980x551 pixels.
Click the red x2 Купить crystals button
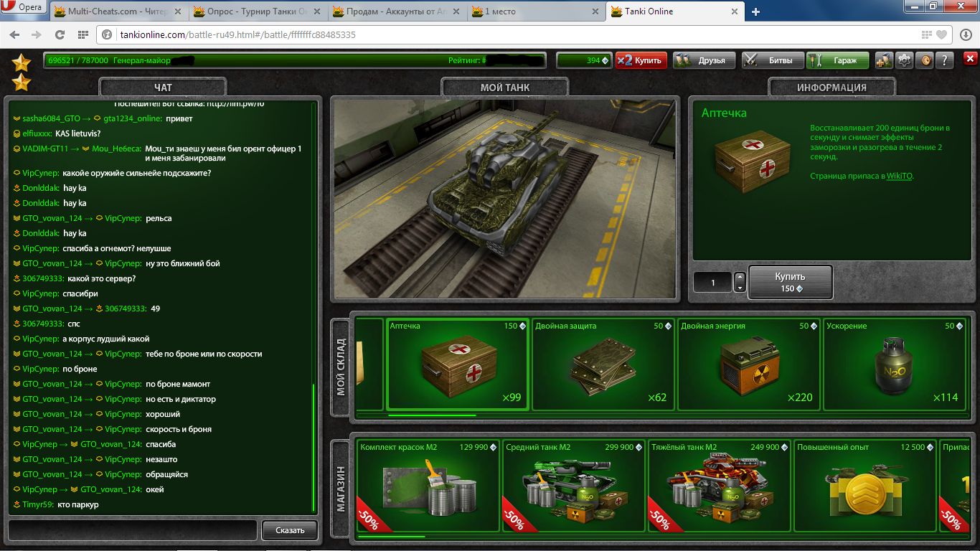click(x=641, y=60)
